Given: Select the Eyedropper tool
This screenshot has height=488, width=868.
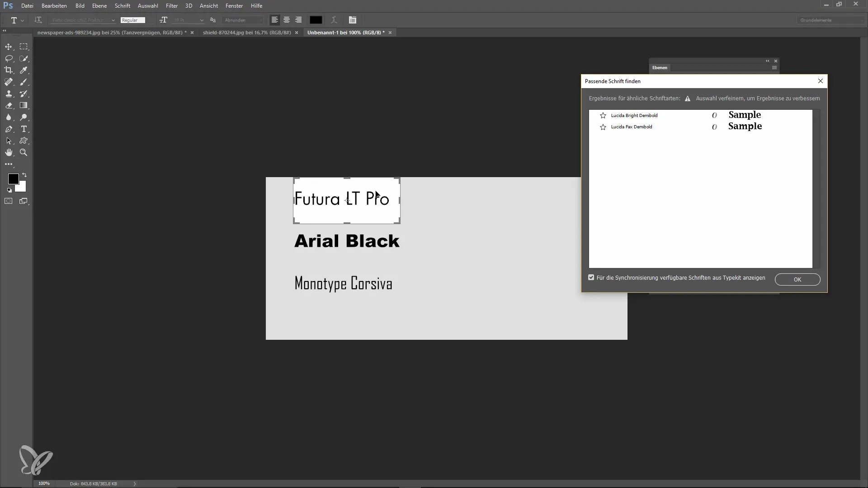Looking at the screenshot, I should [24, 70].
